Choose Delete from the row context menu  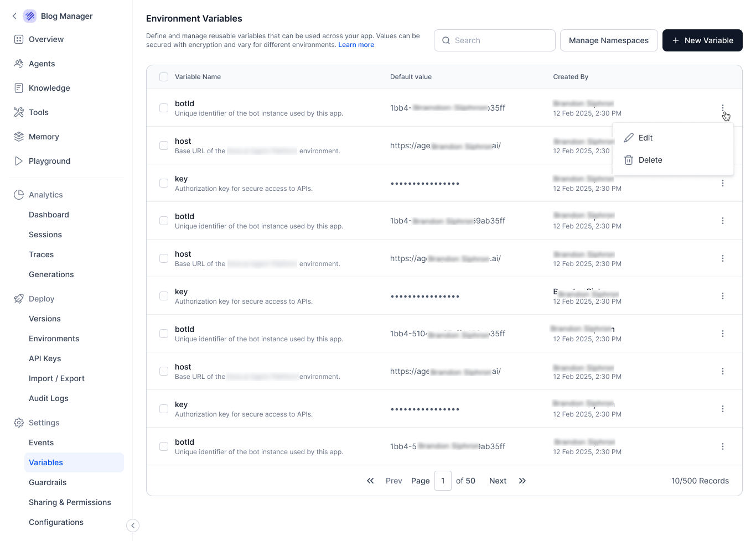[650, 160]
